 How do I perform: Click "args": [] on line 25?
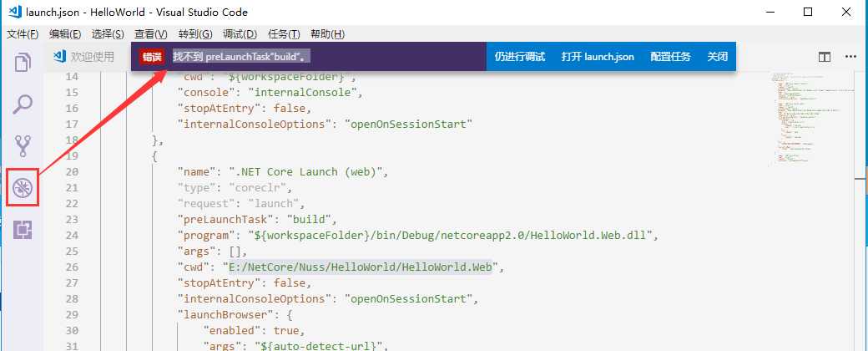click(208, 252)
